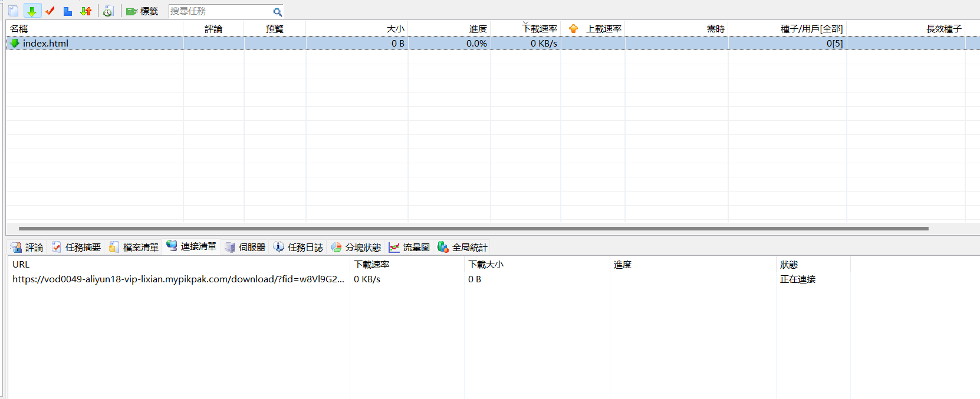Open the 評論 comments tab
This screenshot has width=980, height=399.
tap(27, 247)
